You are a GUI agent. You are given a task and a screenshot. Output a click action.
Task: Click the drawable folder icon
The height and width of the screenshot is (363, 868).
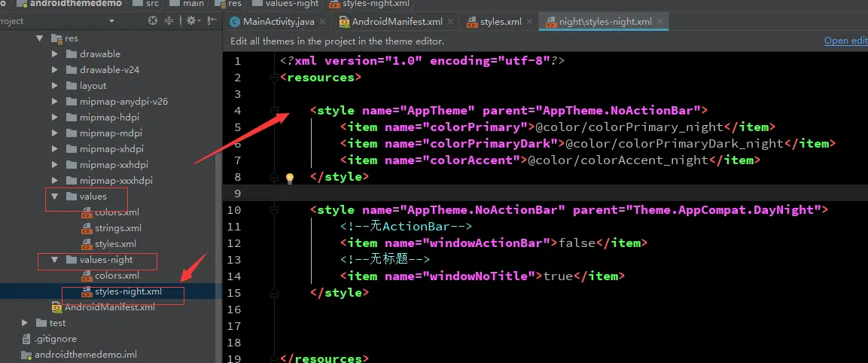(x=72, y=54)
